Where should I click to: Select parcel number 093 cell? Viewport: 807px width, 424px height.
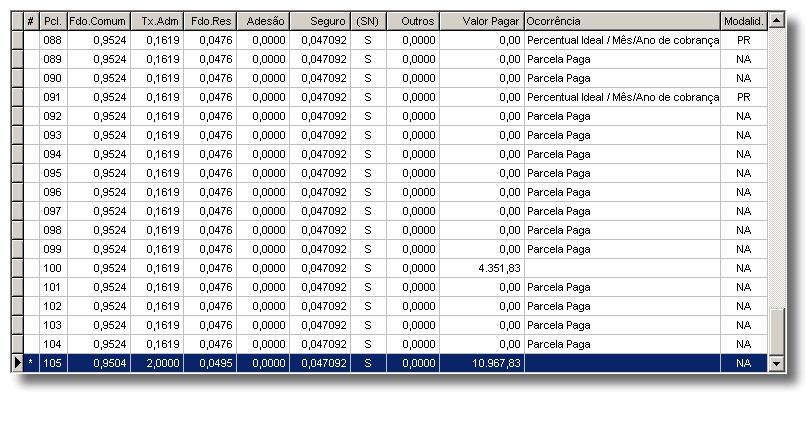pyautogui.click(x=53, y=135)
